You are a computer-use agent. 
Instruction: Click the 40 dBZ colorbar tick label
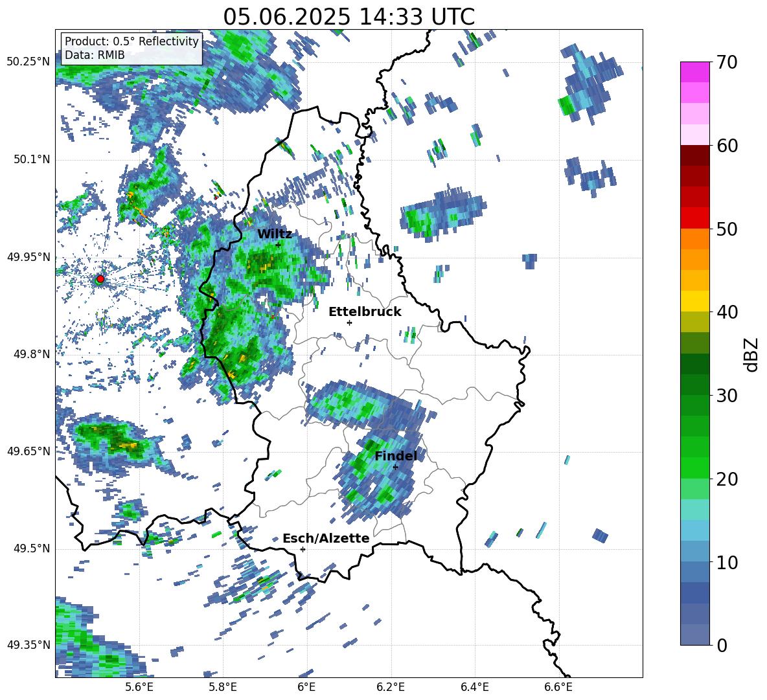pyautogui.click(x=726, y=312)
